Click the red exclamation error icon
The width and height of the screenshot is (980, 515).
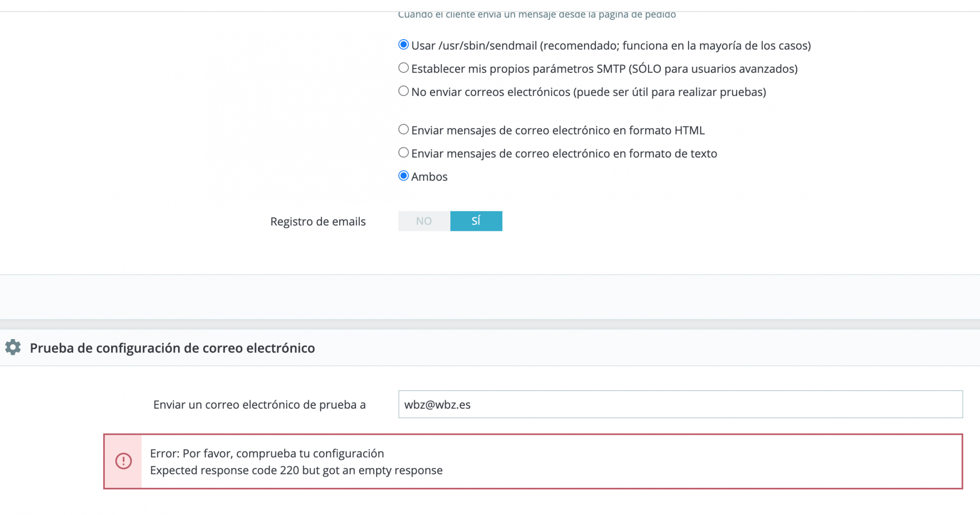click(x=124, y=461)
